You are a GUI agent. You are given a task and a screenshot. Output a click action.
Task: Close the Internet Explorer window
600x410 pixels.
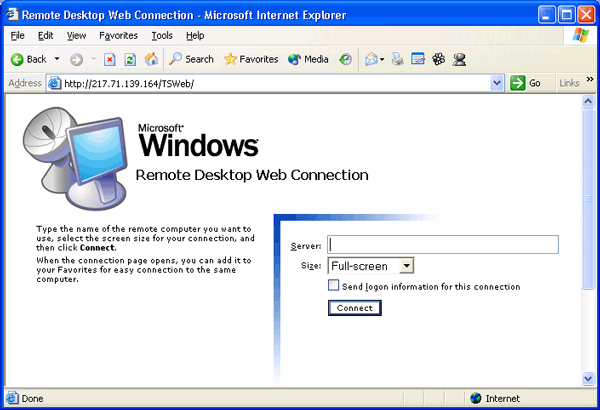tap(586, 15)
